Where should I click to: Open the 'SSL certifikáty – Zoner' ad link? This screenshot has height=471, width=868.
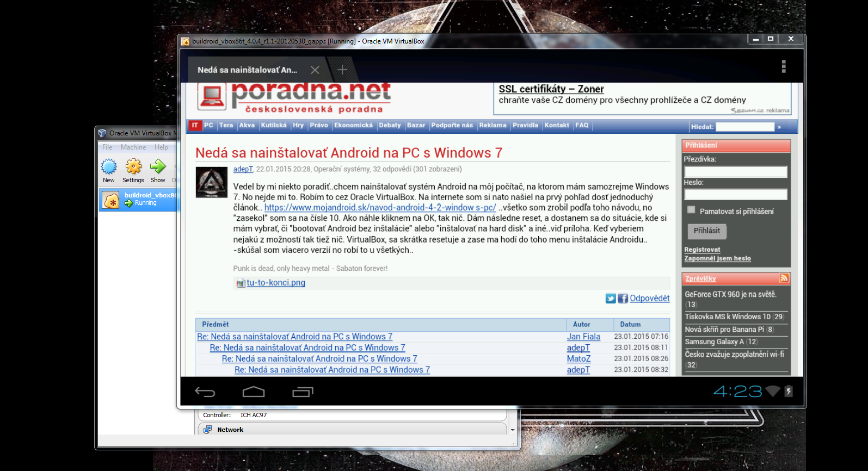point(551,89)
